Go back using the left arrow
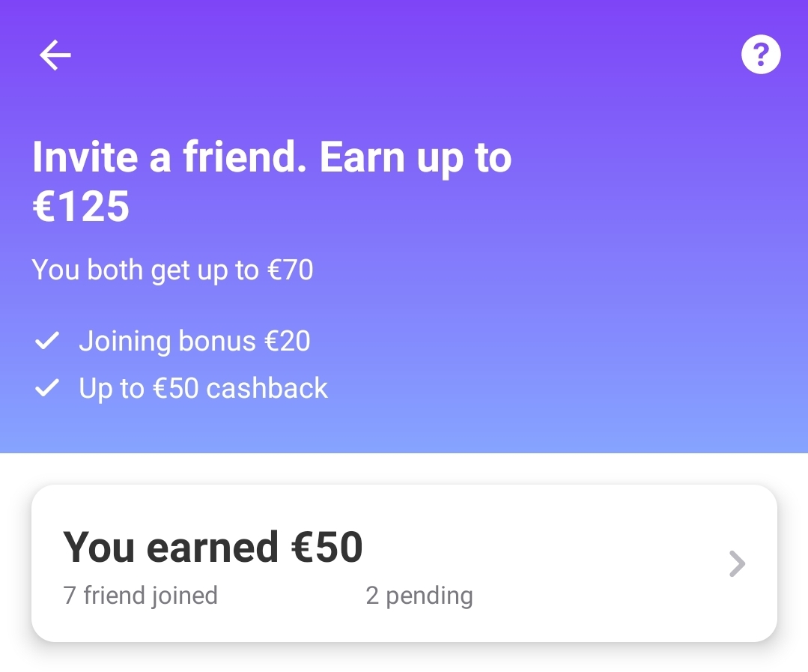Image resolution: width=808 pixels, height=672 pixels. 55,55
